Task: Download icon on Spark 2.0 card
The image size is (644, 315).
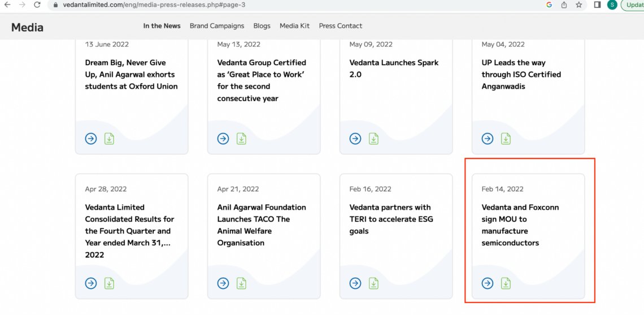Action: (x=374, y=139)
